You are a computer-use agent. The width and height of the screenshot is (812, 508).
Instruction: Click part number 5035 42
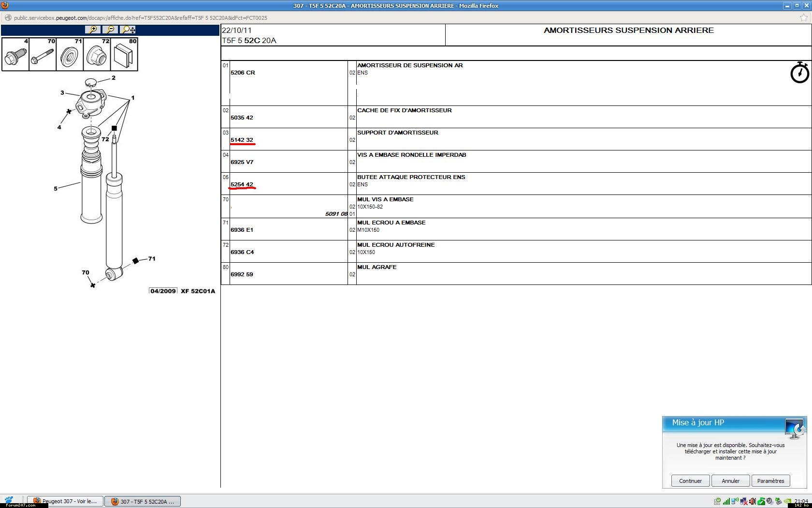pos(242,118)
